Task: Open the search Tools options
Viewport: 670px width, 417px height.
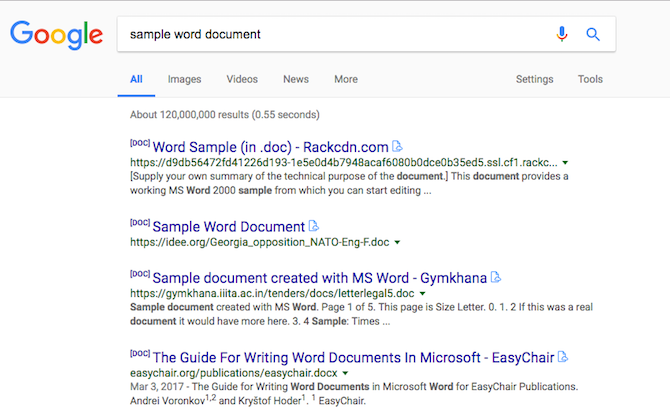Action: [x=590, y=79]
